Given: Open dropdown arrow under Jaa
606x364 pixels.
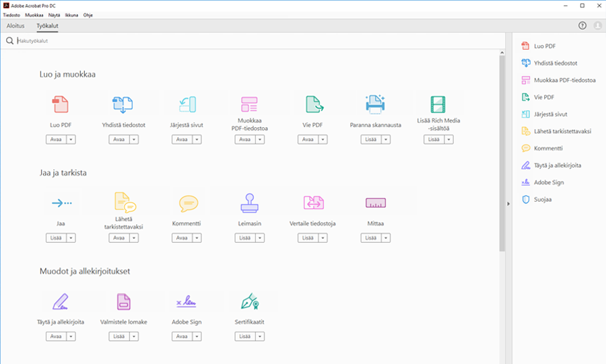Looking at the screenshot, I should [x=71, y=238].
